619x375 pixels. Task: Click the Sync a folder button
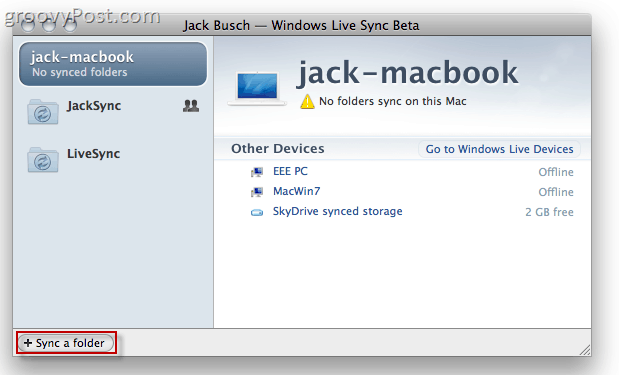[x=67, y=343]
